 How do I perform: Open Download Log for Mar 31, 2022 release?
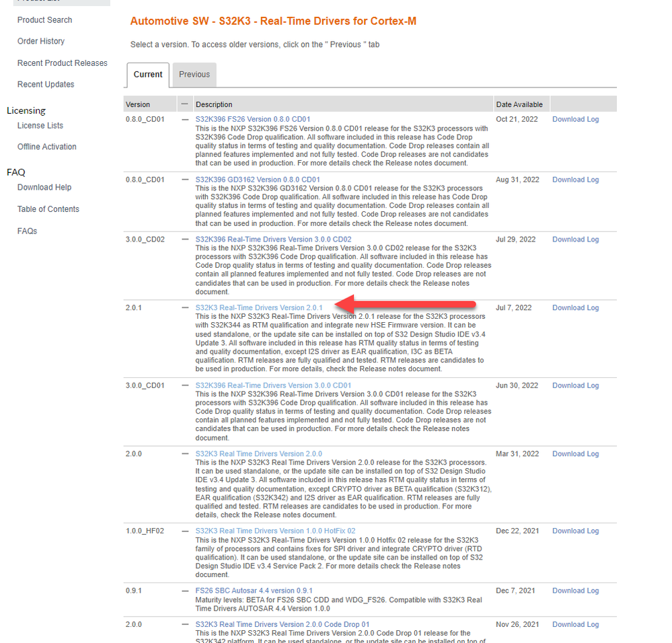[575, 453]
